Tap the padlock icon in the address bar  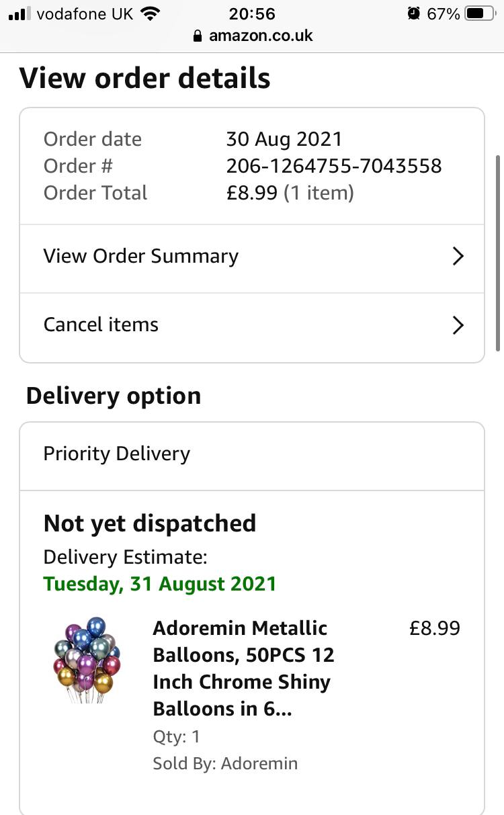click(x=197, y=36)
